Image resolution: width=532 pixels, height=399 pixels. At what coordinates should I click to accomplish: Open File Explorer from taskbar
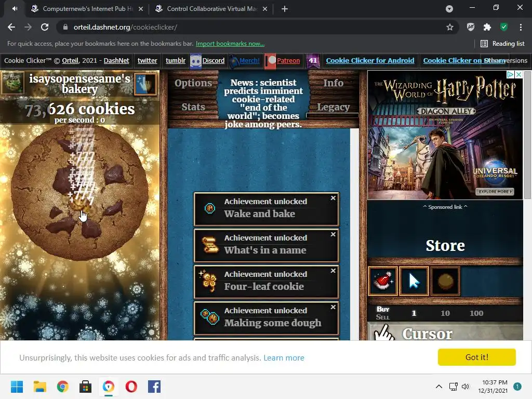[39, 387]
